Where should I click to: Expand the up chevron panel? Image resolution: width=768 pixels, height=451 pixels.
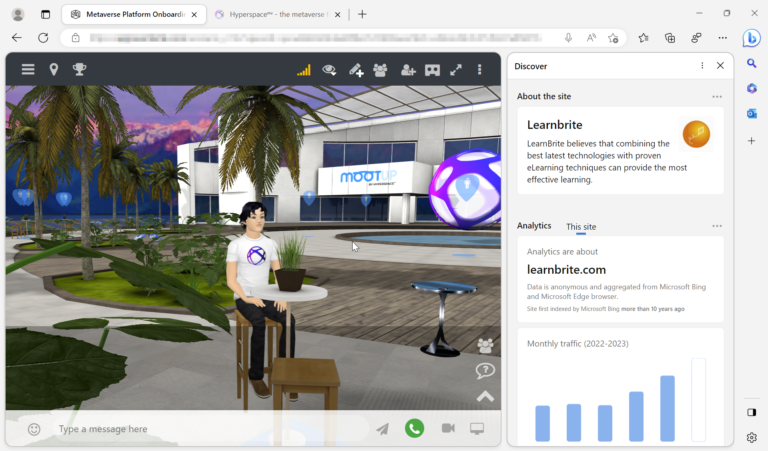tap(485, 396)
